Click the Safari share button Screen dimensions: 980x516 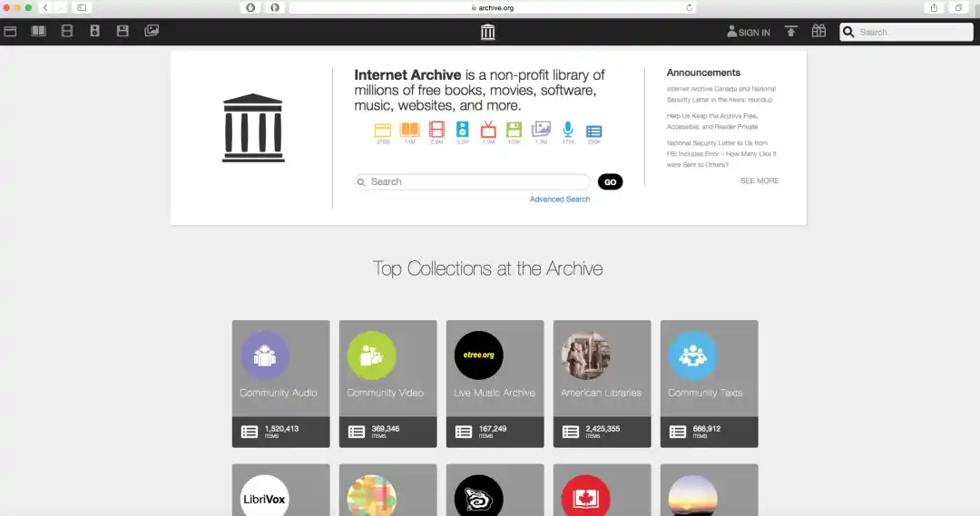(x=934, y=7)
